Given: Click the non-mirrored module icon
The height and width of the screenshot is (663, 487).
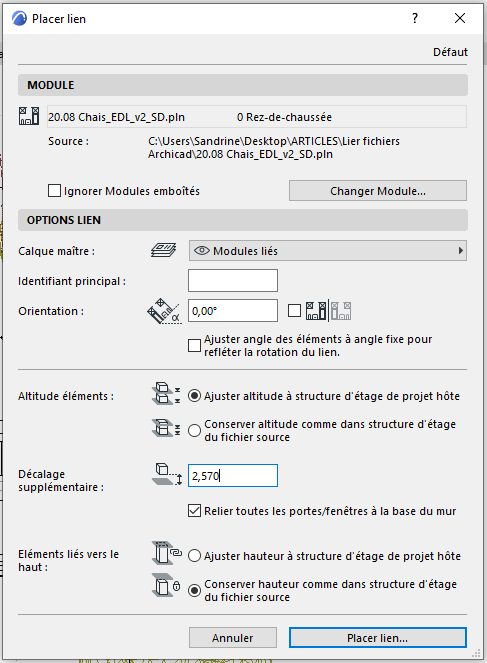Looking at the screenshot, I should [316, 311].
